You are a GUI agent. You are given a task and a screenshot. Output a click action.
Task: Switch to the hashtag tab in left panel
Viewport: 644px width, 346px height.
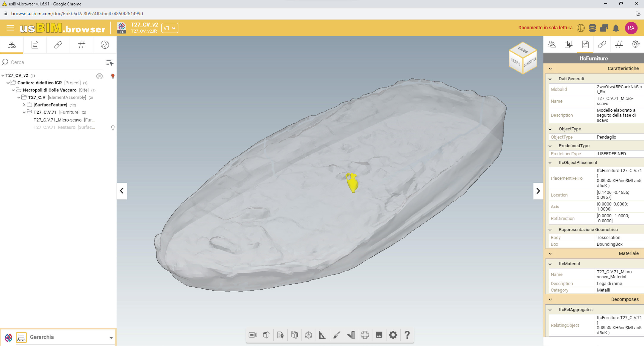pyautogui.click(x=82, y=45)
